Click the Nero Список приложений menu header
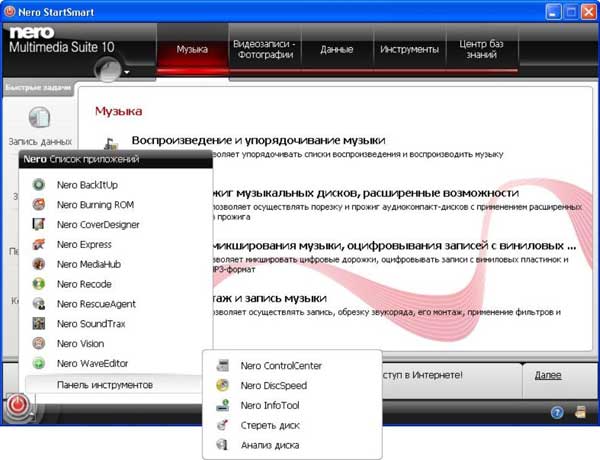600x460 pixels. pyautogui.click(x=116, y=159)
